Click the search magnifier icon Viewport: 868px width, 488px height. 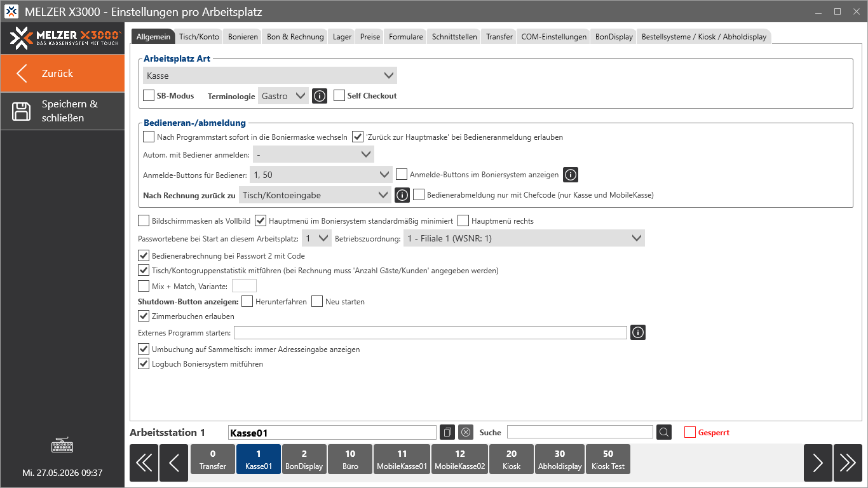click(664, 432)
